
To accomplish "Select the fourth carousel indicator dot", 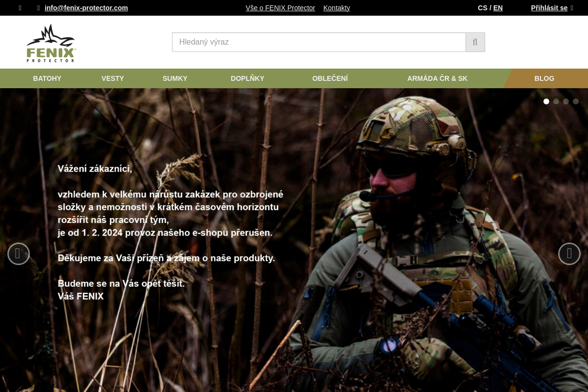I will tap(576, 101).
